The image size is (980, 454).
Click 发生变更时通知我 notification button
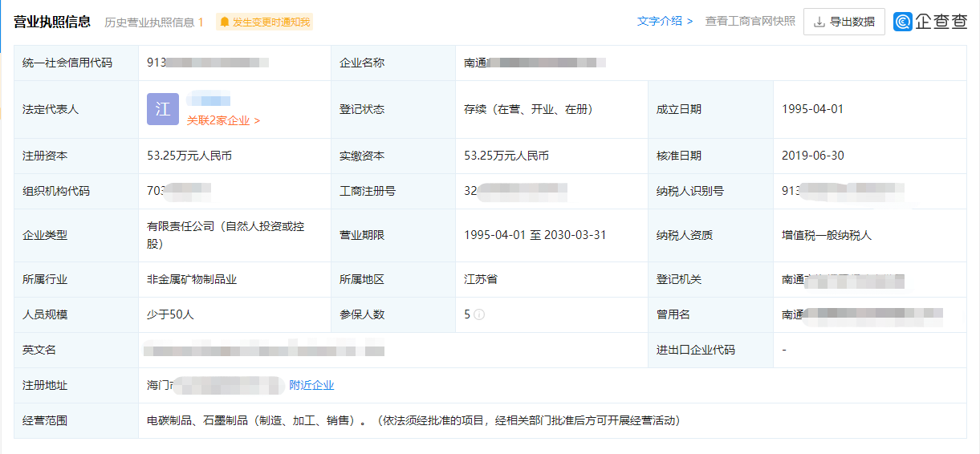pyautogui.click(x=264, y=22)
